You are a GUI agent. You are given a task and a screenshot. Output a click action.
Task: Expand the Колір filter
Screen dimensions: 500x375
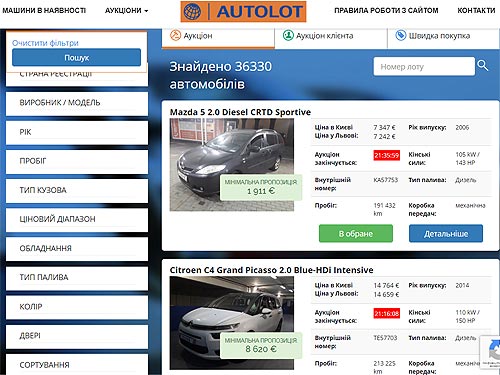click(77, 307)
